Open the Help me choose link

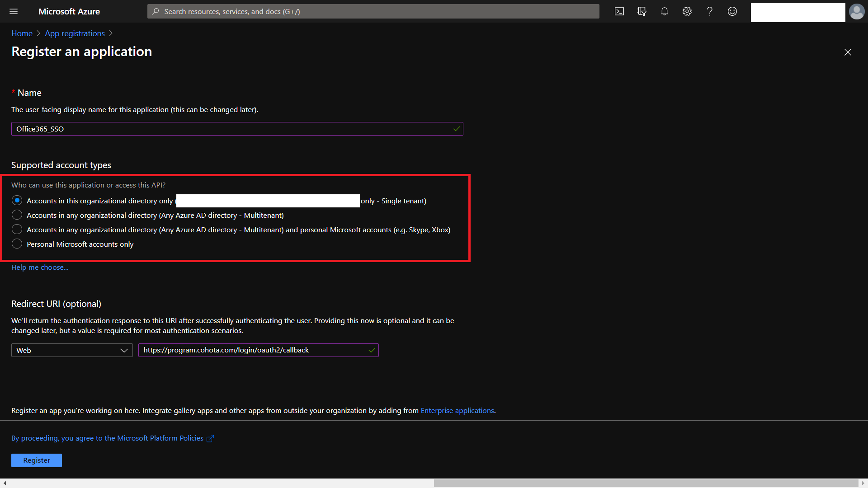coord(40,267)
